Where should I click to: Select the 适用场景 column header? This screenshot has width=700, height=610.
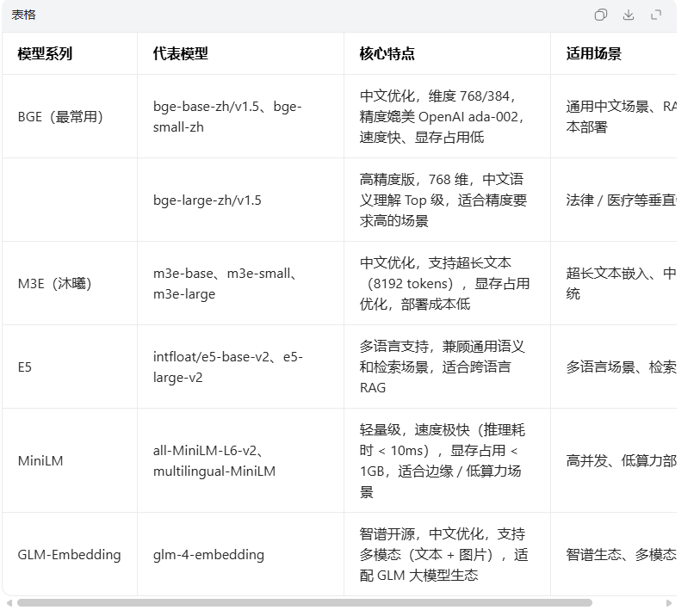[614, 53]
